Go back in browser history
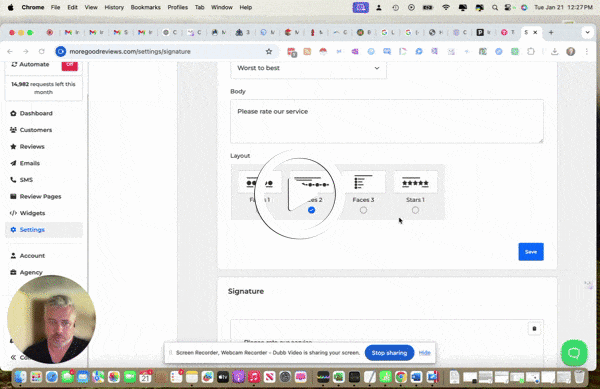 click(x=10, y=52)
